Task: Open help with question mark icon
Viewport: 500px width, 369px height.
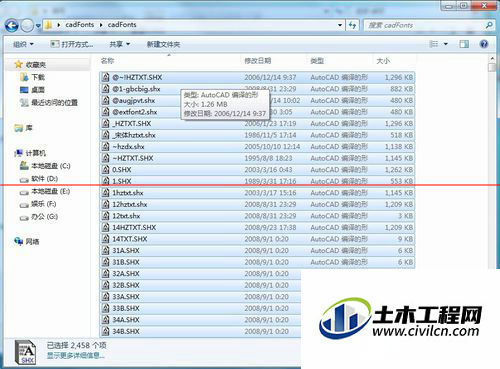Action: coord(484,44)
